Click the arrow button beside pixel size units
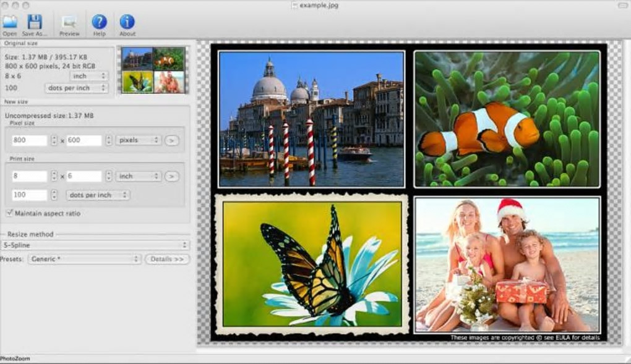Viewport: 631px width, 364px height. (x=172, y=140)
